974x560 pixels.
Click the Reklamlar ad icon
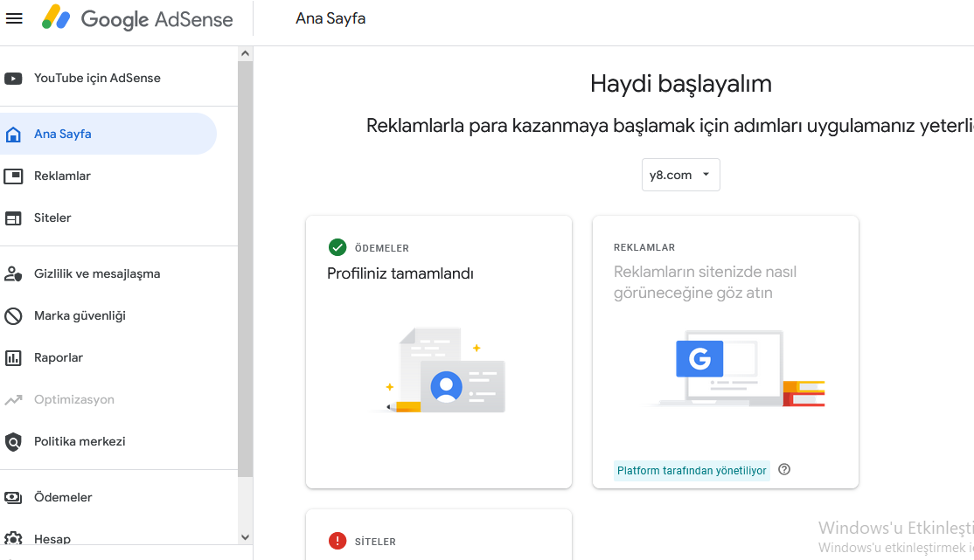coord(13,176)
